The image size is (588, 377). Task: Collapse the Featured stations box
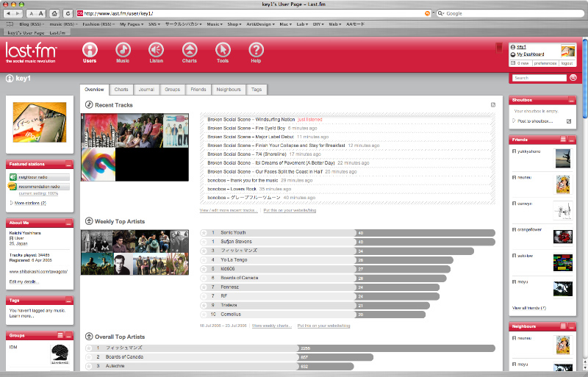tap(68, 165)
